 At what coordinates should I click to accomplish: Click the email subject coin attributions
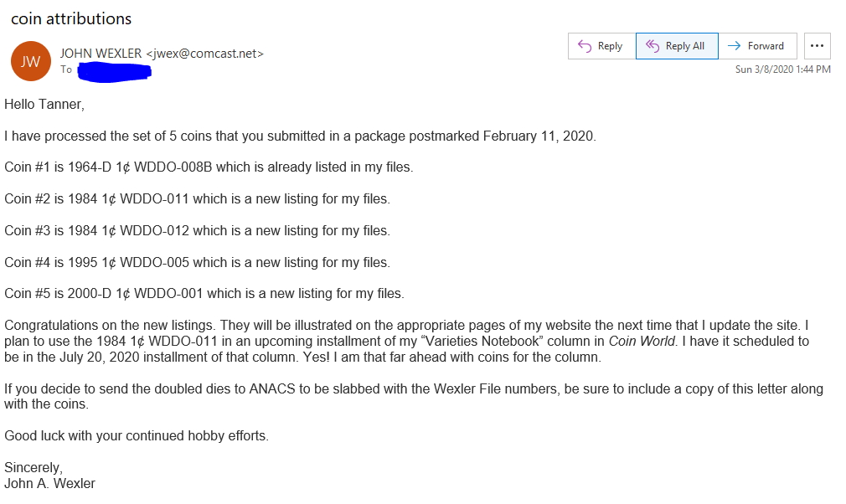click(x=71, y=19)
